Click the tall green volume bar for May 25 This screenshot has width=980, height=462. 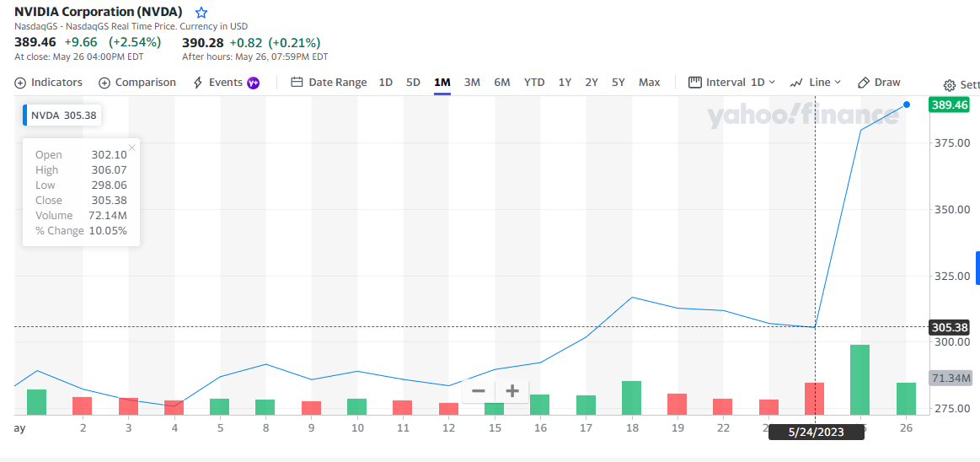(x=860, y=380)
